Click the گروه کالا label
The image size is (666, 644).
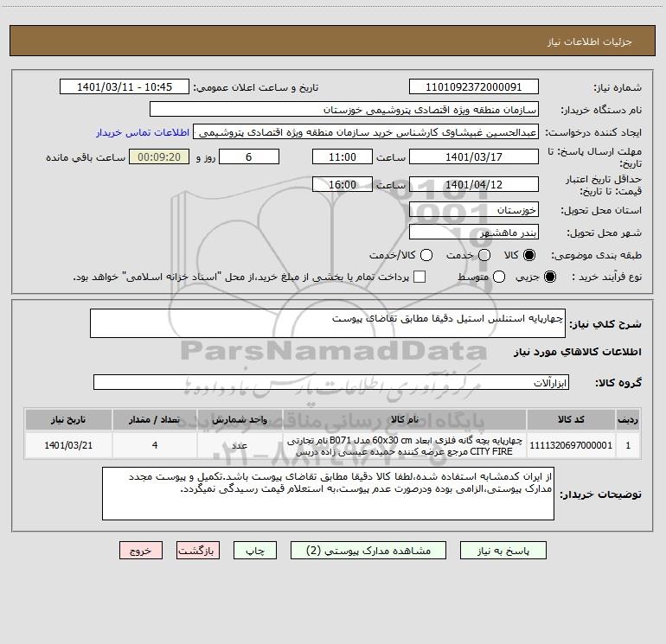(x=618, y=383)
